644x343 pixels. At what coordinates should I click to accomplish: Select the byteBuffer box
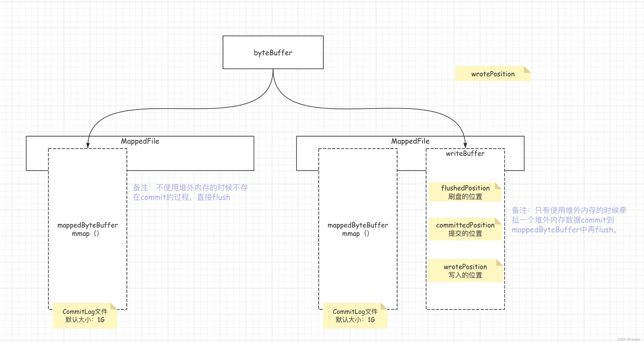273,52
